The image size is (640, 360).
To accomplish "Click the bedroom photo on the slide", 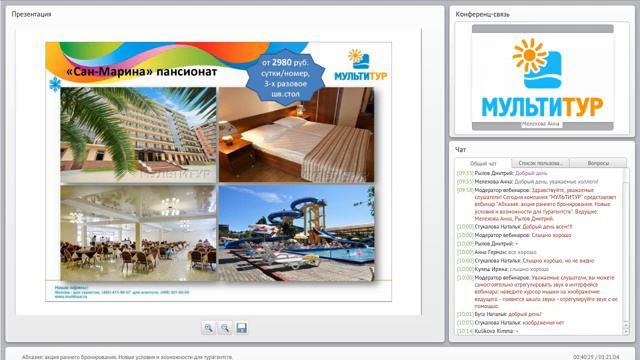I will [x=296, y=135].
